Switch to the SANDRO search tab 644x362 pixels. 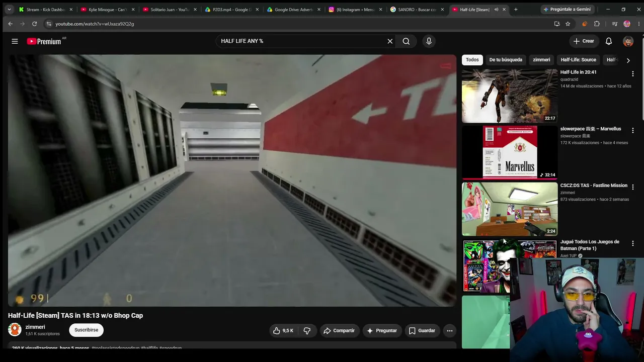coord(418,9)
